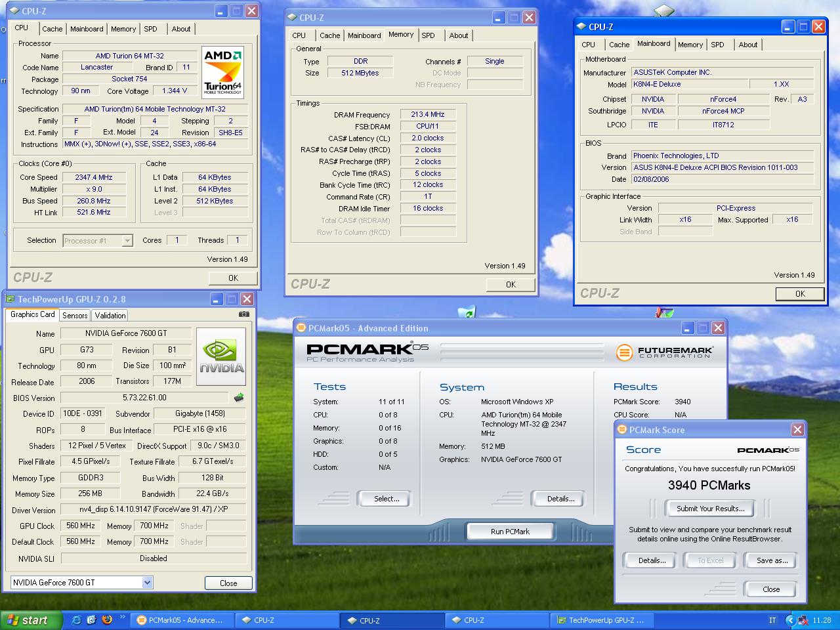This screenshot has width=840, height=630.
Task: Click the CAS# Latency 2.0 clocks value
Action: 428,138
